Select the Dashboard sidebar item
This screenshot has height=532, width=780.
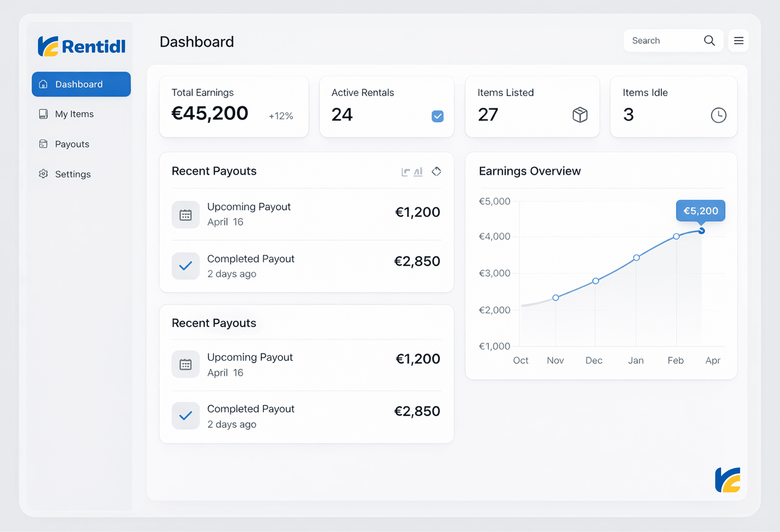tap(81, 84)
